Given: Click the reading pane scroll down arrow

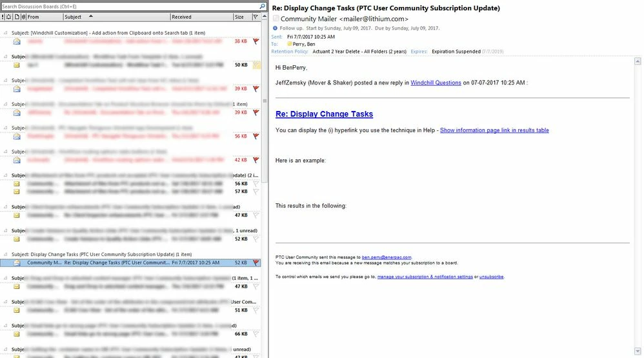Looking at the screenshot, I should [638, 351].
